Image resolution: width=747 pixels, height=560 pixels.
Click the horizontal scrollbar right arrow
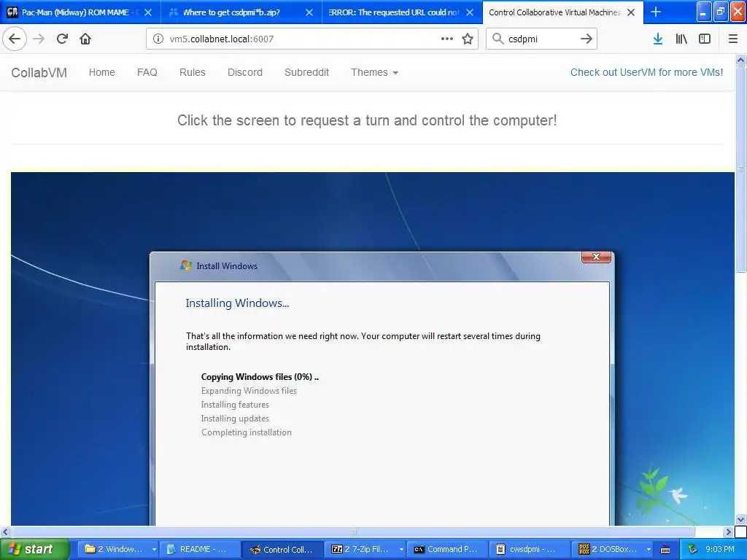point(728,532)
